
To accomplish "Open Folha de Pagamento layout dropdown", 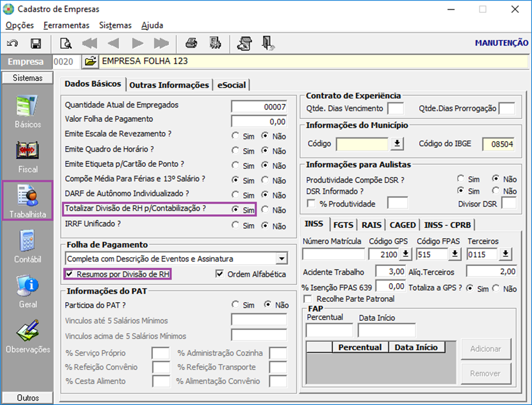I will (x=282, y=259).
